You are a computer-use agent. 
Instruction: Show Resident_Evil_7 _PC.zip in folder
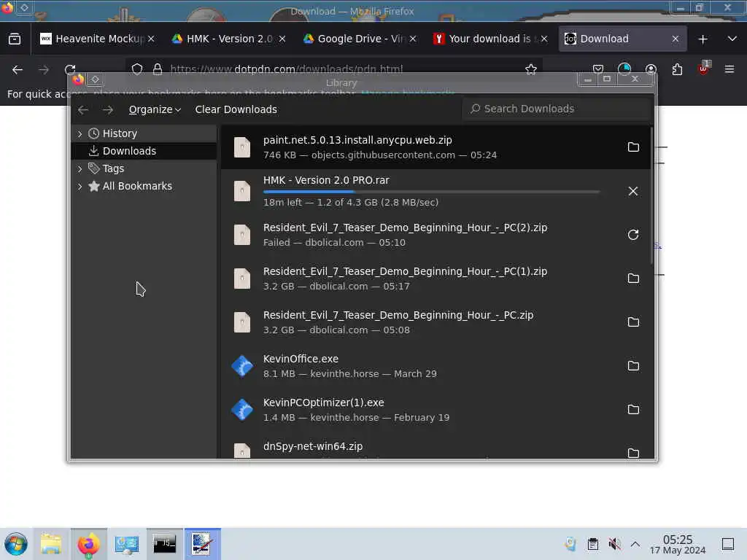click(633, 322)
